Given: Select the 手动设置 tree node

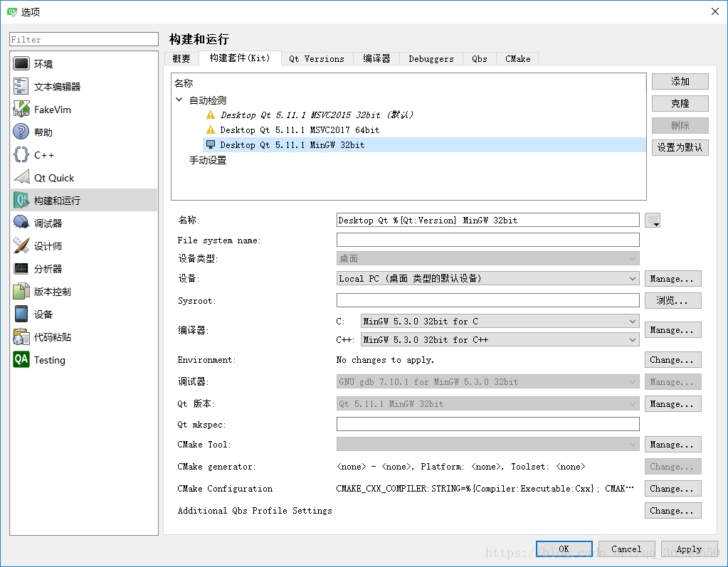Looking at the screenshot, I should tap(208, 160).
